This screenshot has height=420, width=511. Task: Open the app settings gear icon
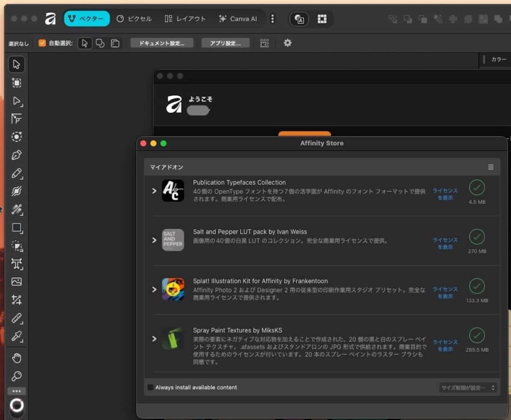pyautogui.click(x=287, y=43)
